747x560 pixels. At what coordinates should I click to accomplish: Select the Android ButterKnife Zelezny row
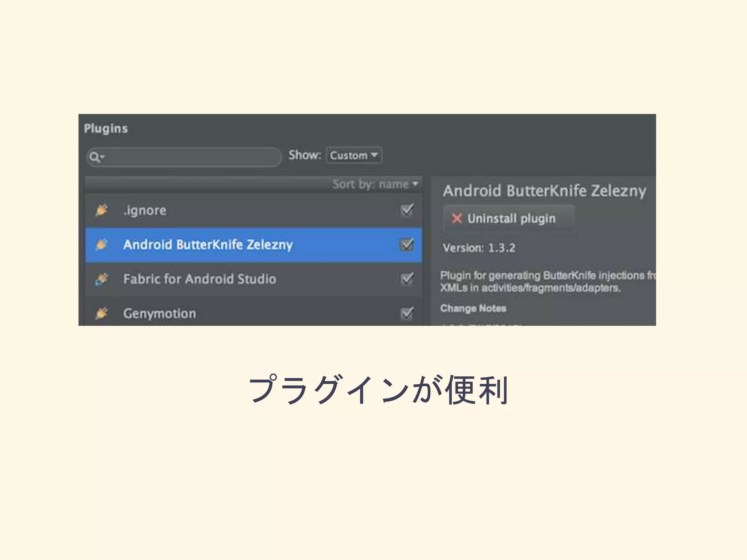pos(254,245)
